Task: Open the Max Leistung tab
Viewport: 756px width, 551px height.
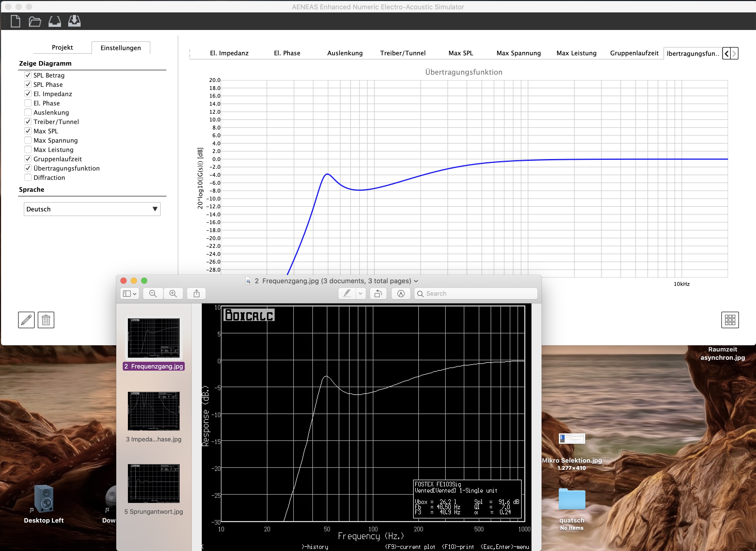Action: pyautogui.click(x=576, y=53)
